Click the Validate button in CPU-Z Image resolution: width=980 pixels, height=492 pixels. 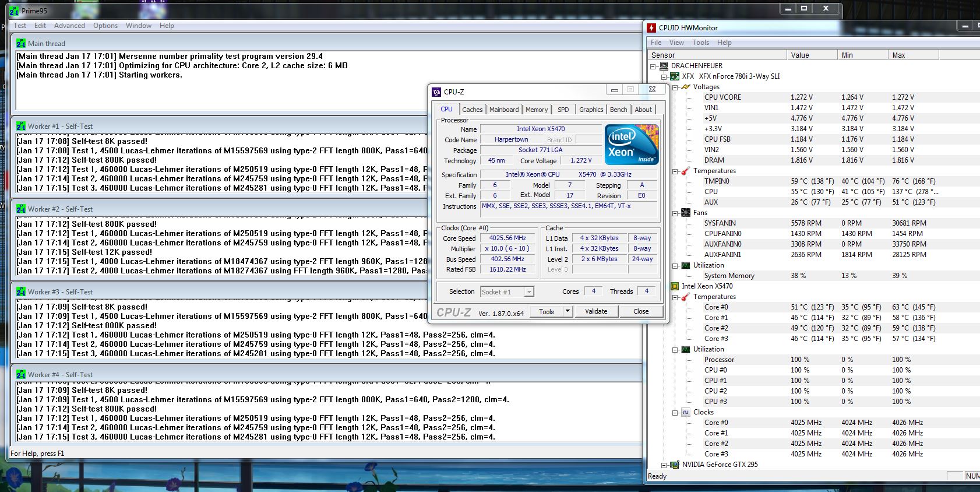coord(596,311)
